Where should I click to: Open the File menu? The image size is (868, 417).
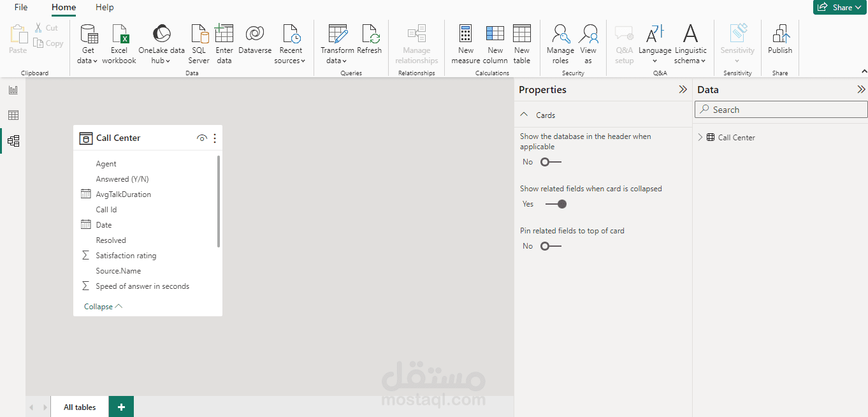coord(21,7)
